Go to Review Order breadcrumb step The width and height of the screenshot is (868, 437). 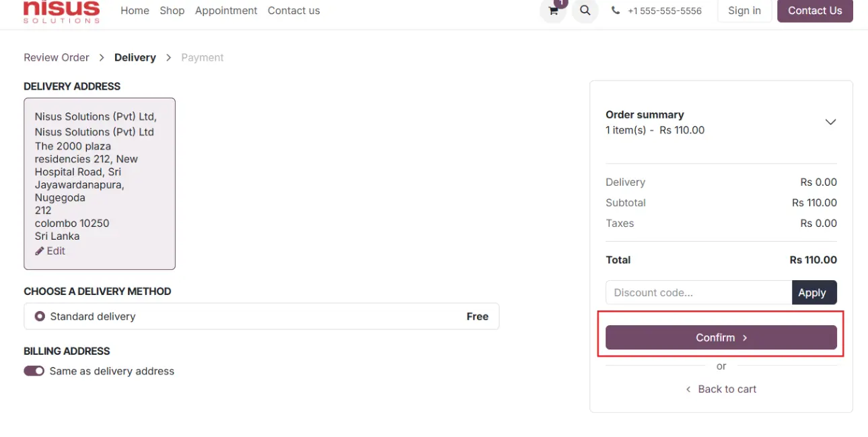tap(57, 58)
